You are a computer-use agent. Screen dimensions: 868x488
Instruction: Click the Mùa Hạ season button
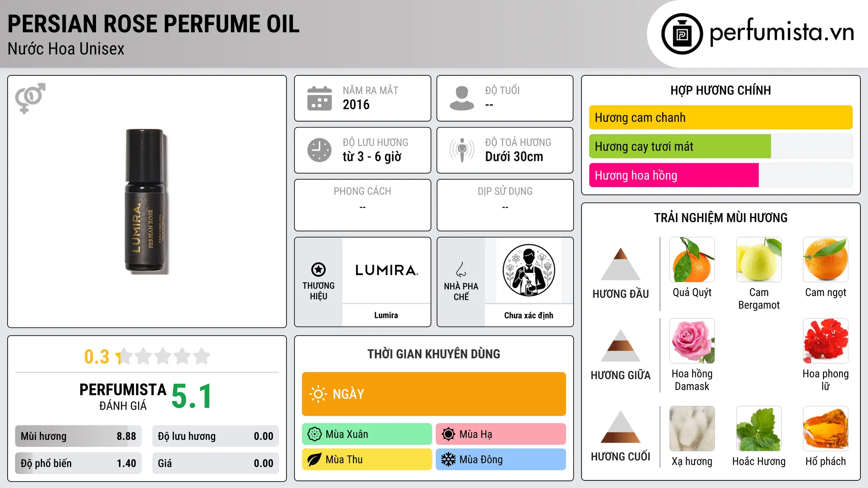tap(501, 434)
